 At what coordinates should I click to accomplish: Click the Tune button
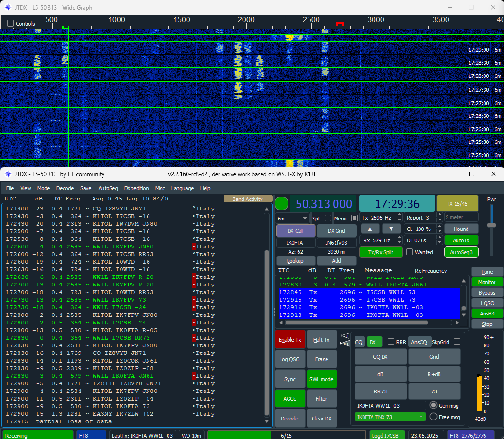486,272
